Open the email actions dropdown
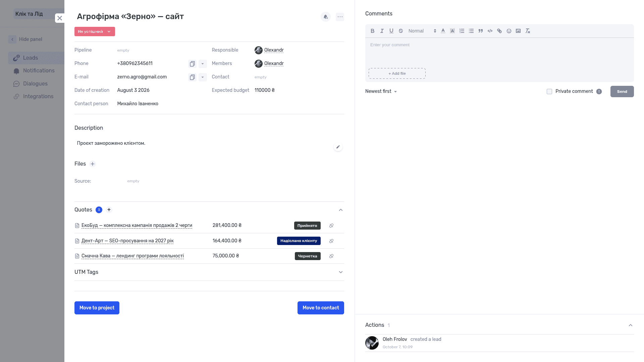644x362 pixels. tap(203, 77)
